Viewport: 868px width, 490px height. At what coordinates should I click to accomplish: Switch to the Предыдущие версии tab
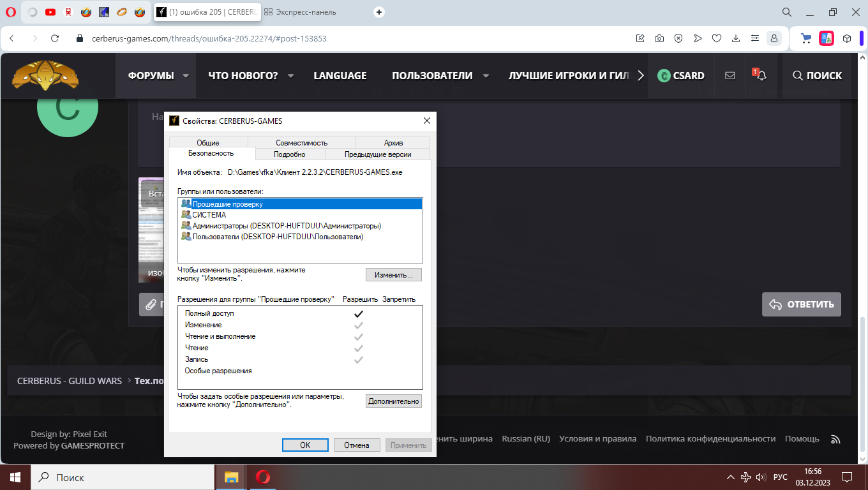(x=378, y=154)
